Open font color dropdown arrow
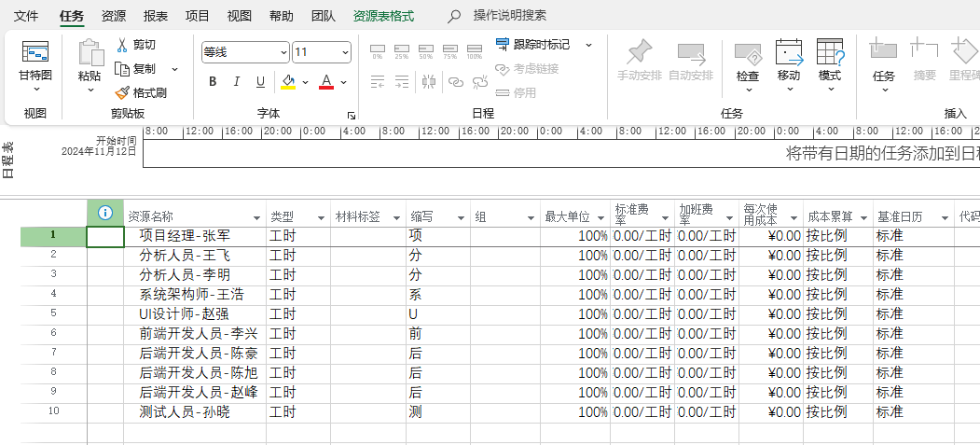The height and width of the screenshot is (445, 980). [344, 82]
